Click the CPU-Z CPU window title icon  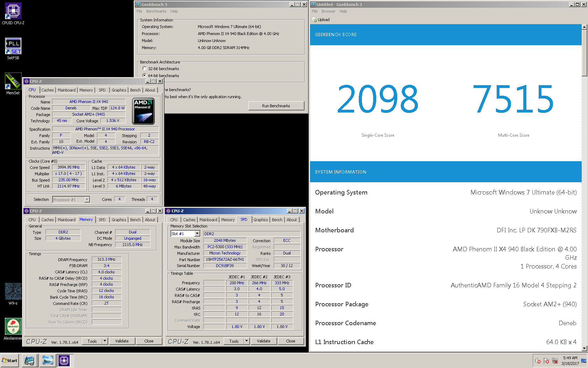pos(27,81)
